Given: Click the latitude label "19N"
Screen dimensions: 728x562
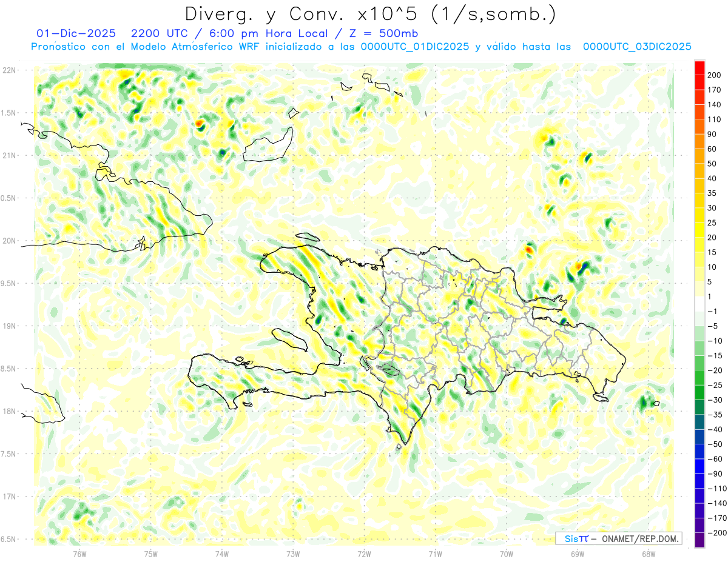Looking at the screenshot, I should click(x=8, y=326).
